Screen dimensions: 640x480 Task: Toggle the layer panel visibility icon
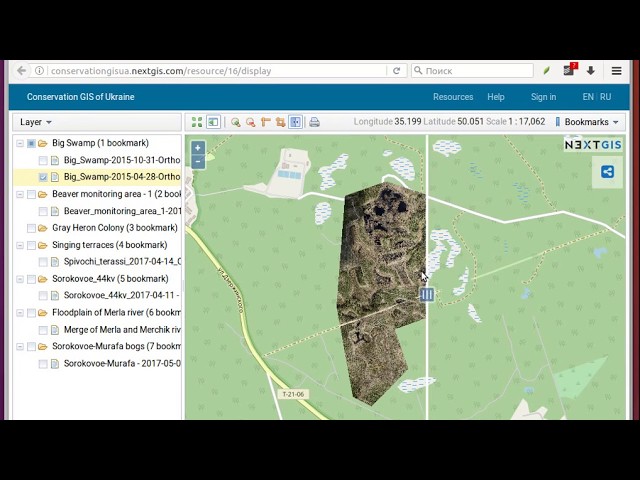pos(213,122)
